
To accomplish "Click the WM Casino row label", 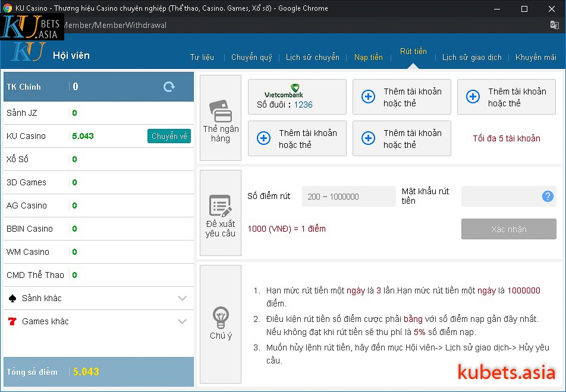I will pos(28,252).
